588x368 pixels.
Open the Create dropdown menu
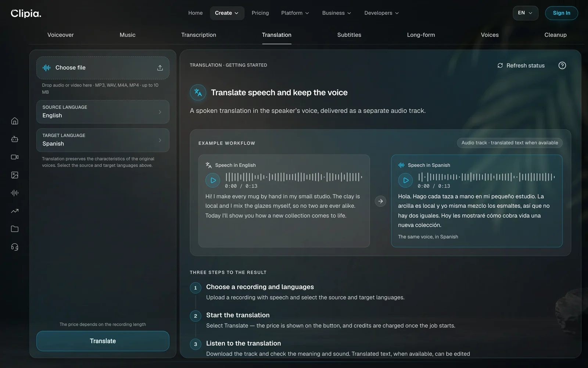tap(227, 13)
